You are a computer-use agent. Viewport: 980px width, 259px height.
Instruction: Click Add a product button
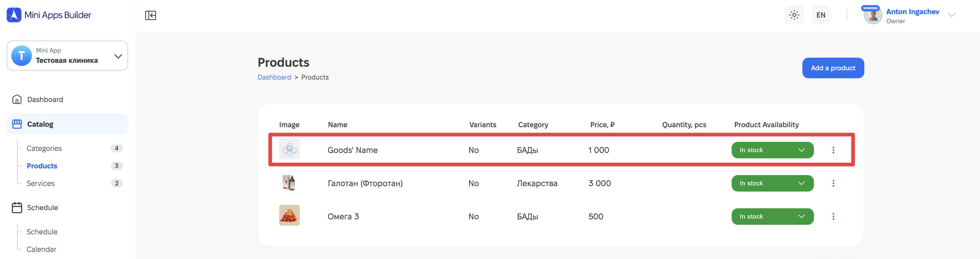tap(833, 68)
